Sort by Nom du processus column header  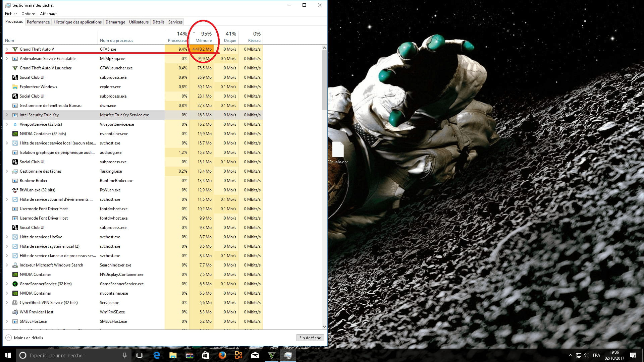(131, 37)
